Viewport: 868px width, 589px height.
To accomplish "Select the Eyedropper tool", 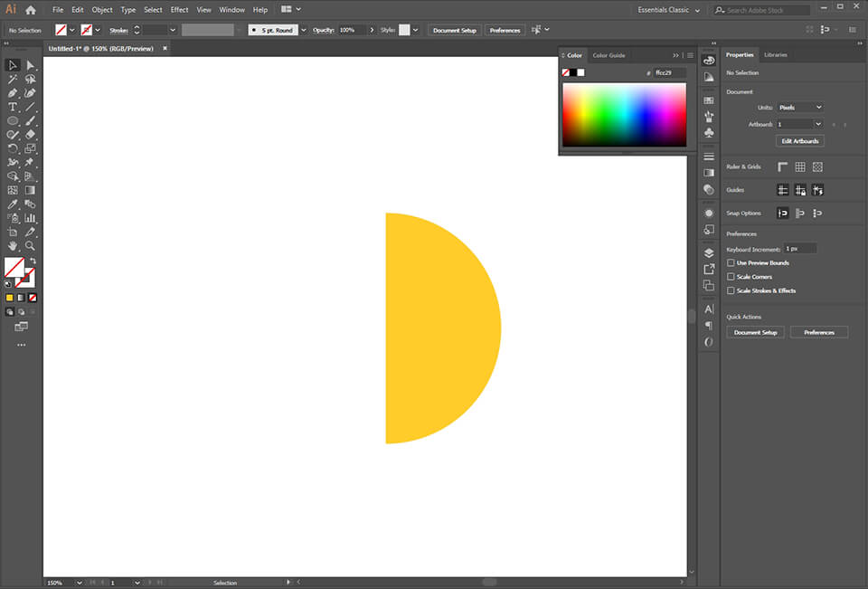I will (x=13, y=204).
